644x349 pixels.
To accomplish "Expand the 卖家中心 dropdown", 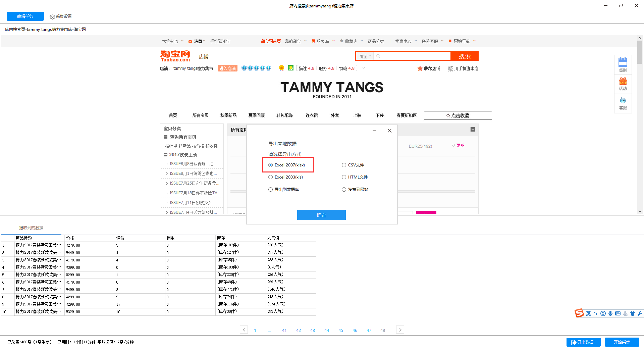I will tap(416, 41).
